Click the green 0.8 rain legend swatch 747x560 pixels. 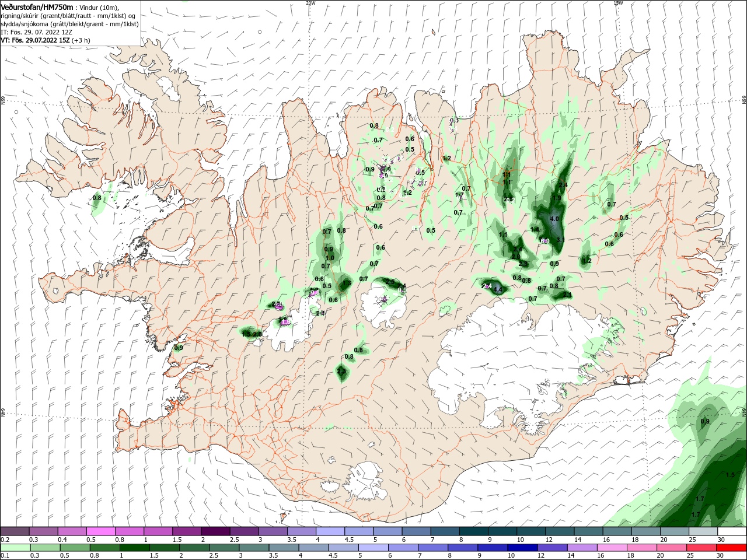coord(104,547)
